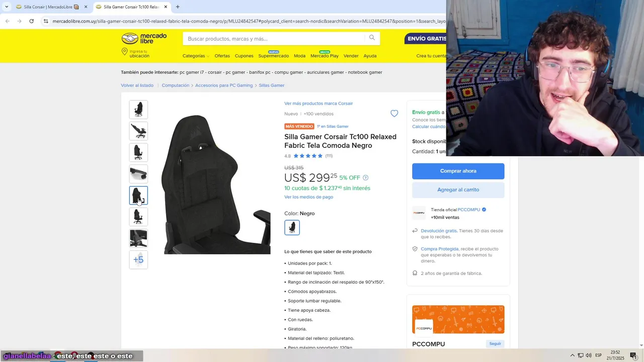Click Agregar al carrito button
This screenshot has width=644, height=362.
(x=458, y=190)
